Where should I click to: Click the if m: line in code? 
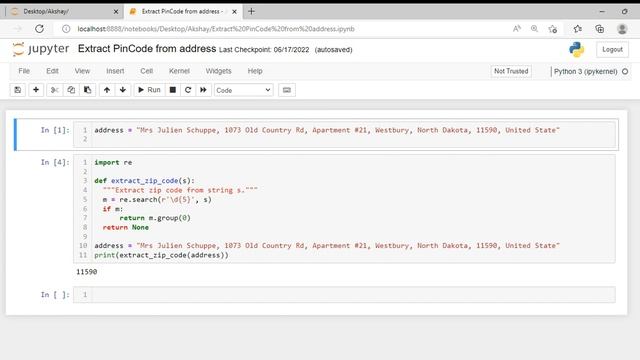(x=113, y=209)
